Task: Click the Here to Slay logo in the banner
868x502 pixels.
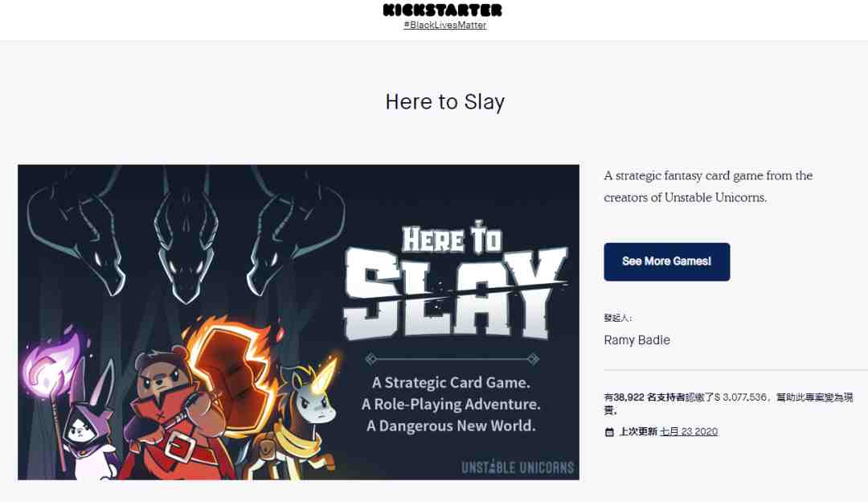Action: click(x=455, y=282)
